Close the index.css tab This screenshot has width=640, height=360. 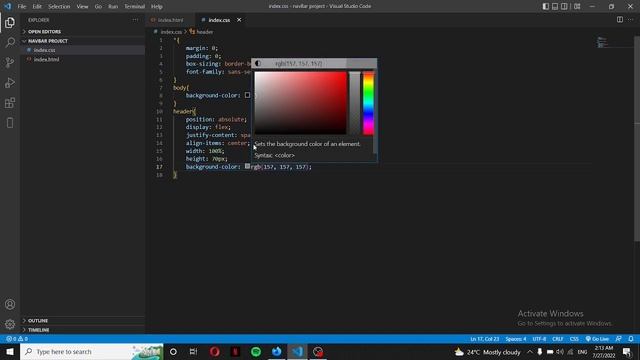(x=239, y=20)
